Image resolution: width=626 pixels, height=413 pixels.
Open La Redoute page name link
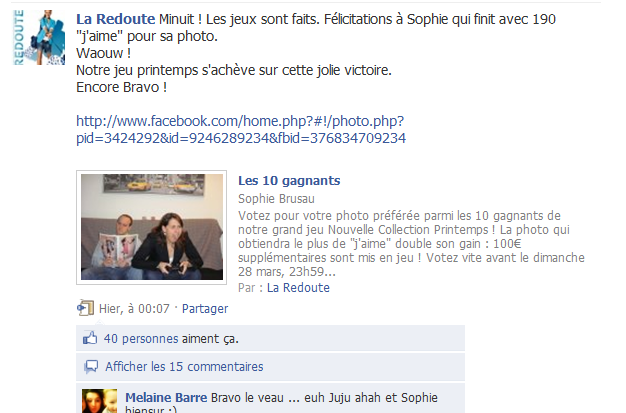pyautogui.click(x=115, y=19)
